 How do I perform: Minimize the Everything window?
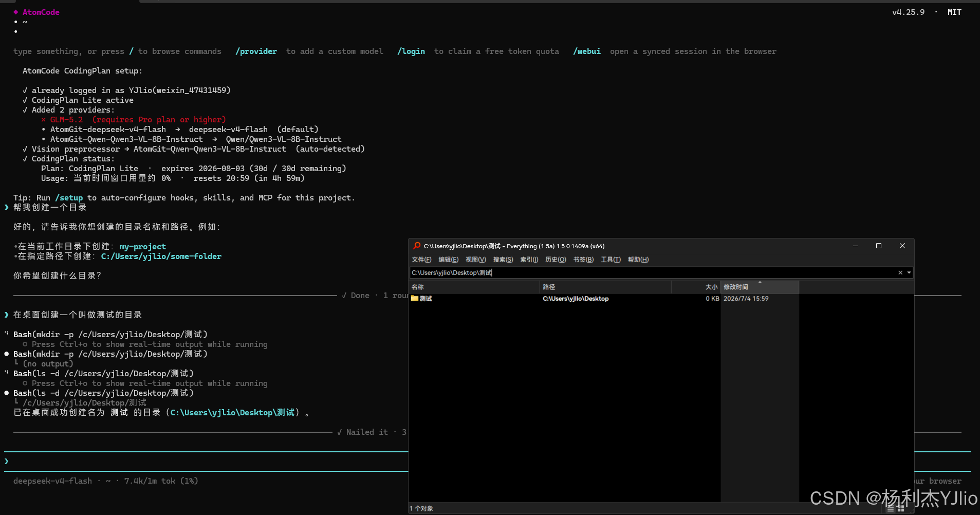(856, 246)
